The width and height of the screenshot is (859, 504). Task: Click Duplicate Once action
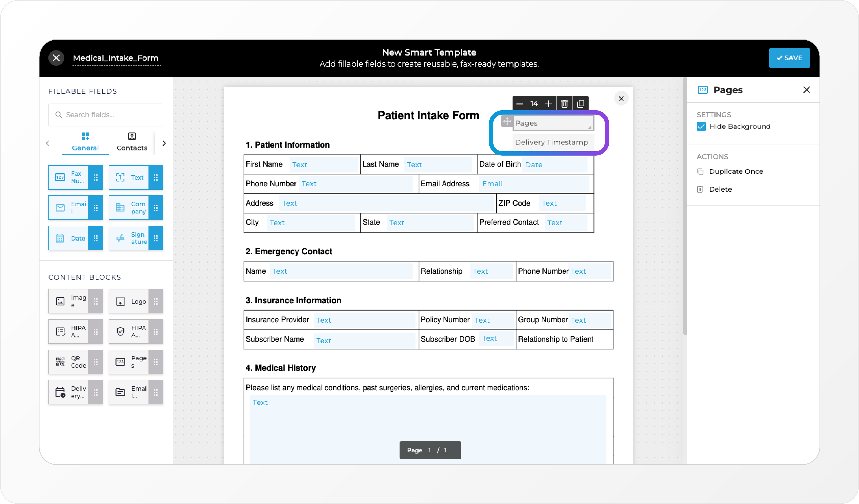[x=736, y=172]
